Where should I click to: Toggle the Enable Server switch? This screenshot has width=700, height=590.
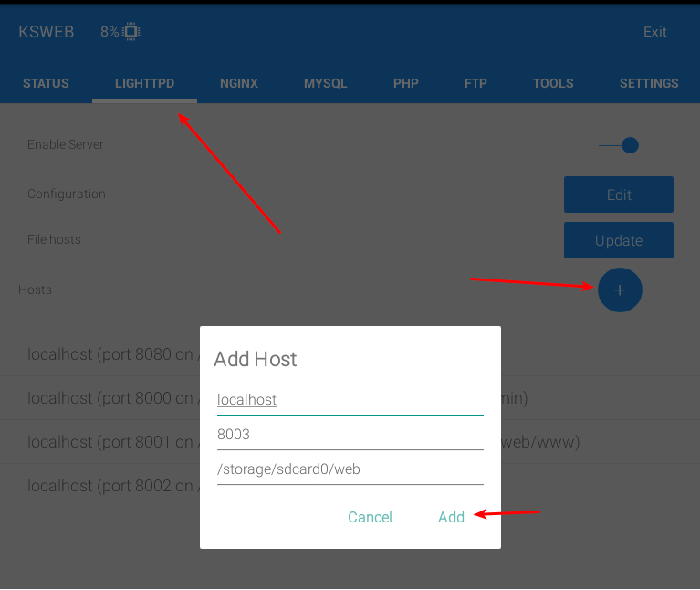point(619,145)
